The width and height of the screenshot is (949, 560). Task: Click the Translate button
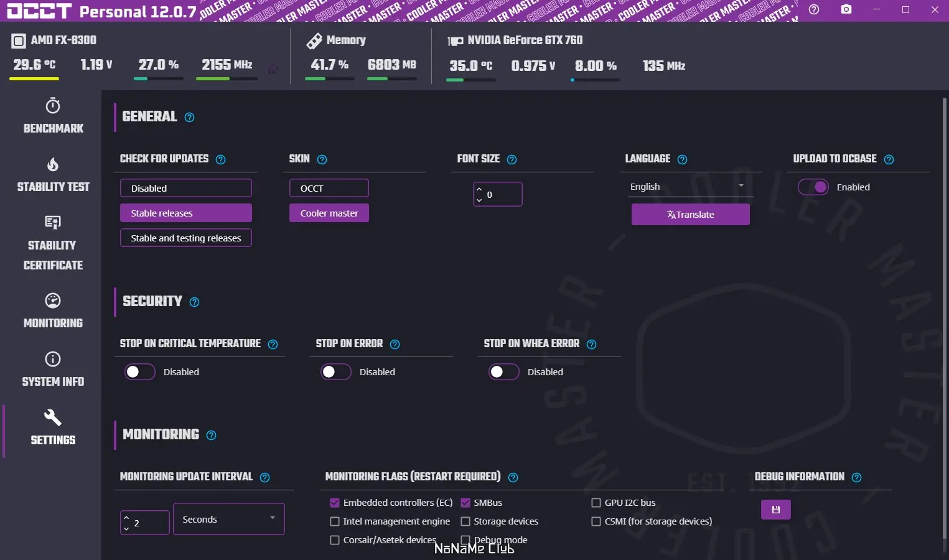click(x=691, y=215)
